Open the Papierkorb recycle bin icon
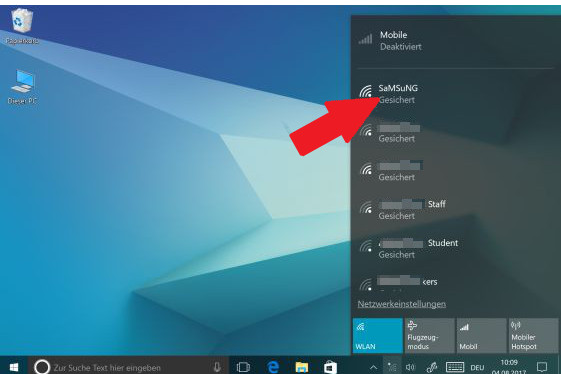Image resolution: width=561 pixels, height=374 pixels. [22, 26]
